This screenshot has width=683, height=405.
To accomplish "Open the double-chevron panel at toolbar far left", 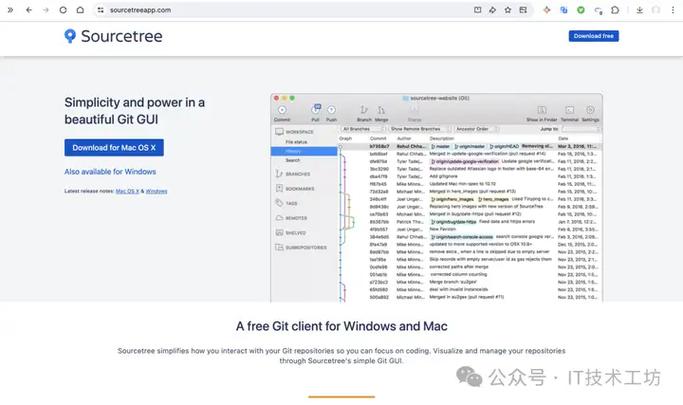I will (10, 10).
